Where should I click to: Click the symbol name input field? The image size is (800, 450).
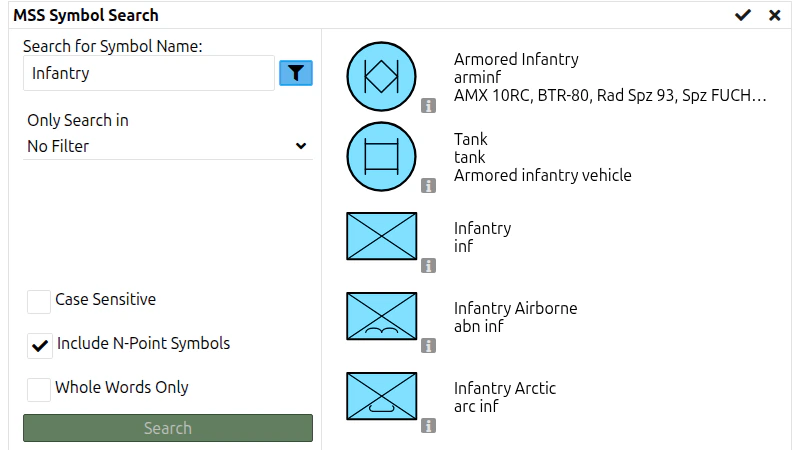pos(149,73)
